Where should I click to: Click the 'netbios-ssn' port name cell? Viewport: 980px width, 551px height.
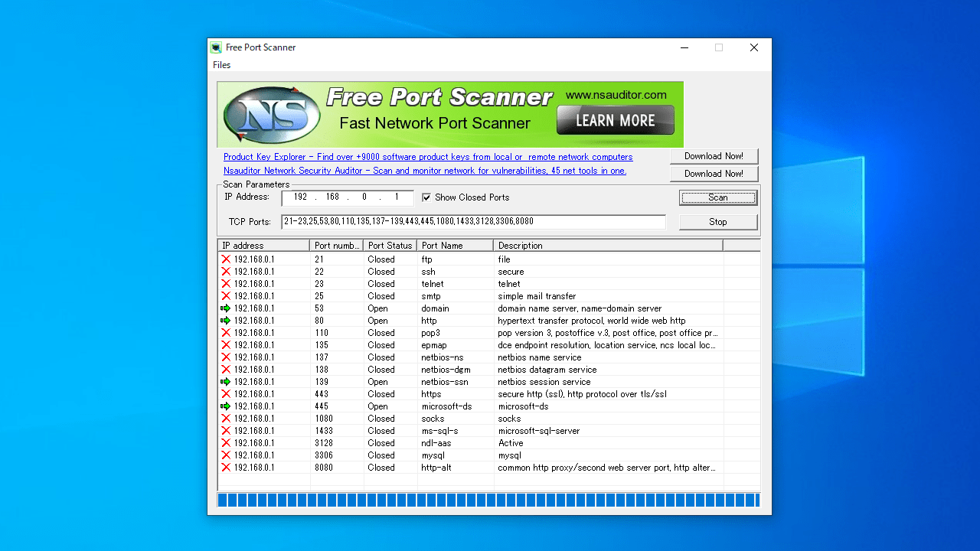[x=444, y=382]
